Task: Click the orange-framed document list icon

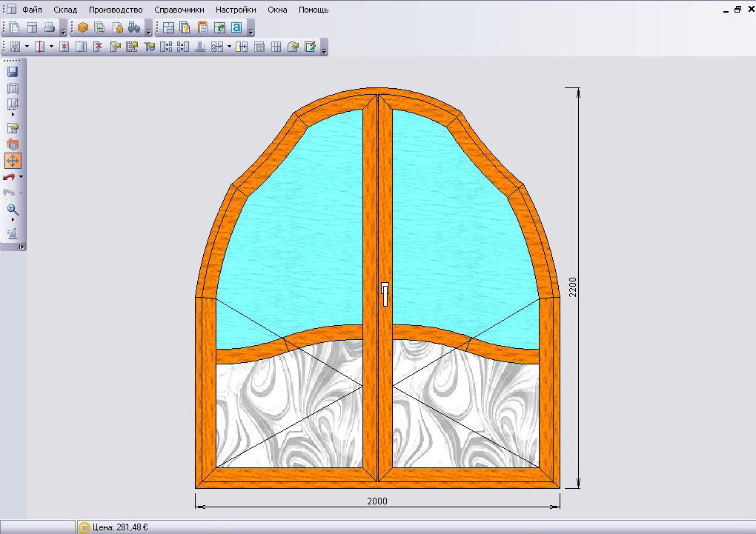Action: pos(202,27)
